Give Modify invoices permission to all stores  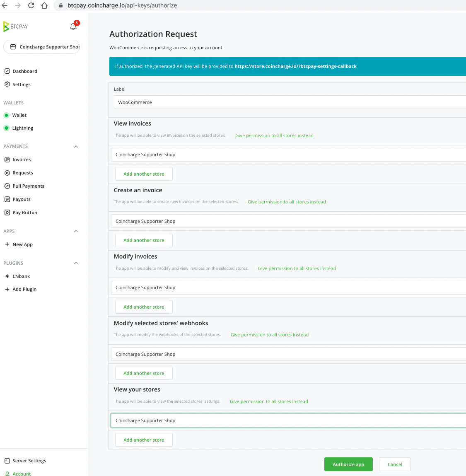(x=297, y=269)
